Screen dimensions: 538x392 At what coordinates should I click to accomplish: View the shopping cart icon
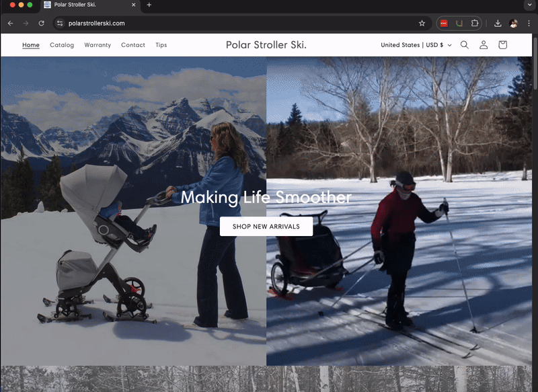502,44
